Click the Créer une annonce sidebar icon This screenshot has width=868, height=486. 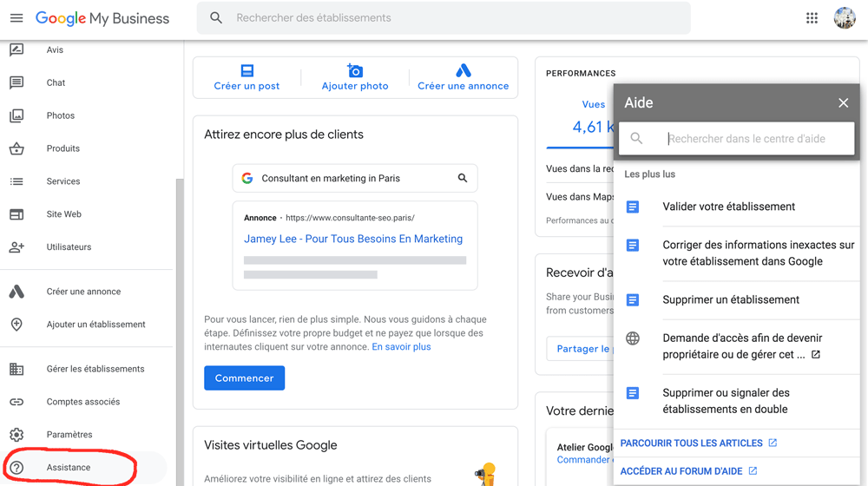click(x=16, y=292)
